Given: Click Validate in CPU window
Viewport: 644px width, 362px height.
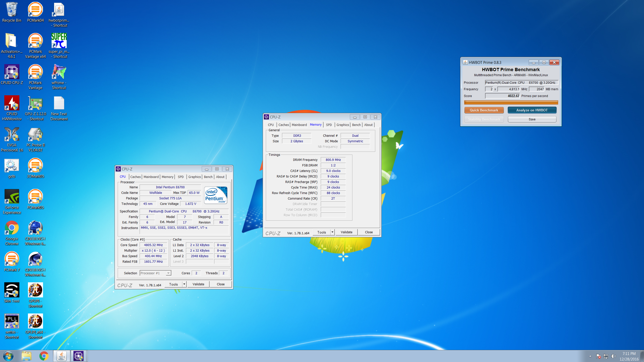Looking at the screenshot, I should (x=198, y=284).
